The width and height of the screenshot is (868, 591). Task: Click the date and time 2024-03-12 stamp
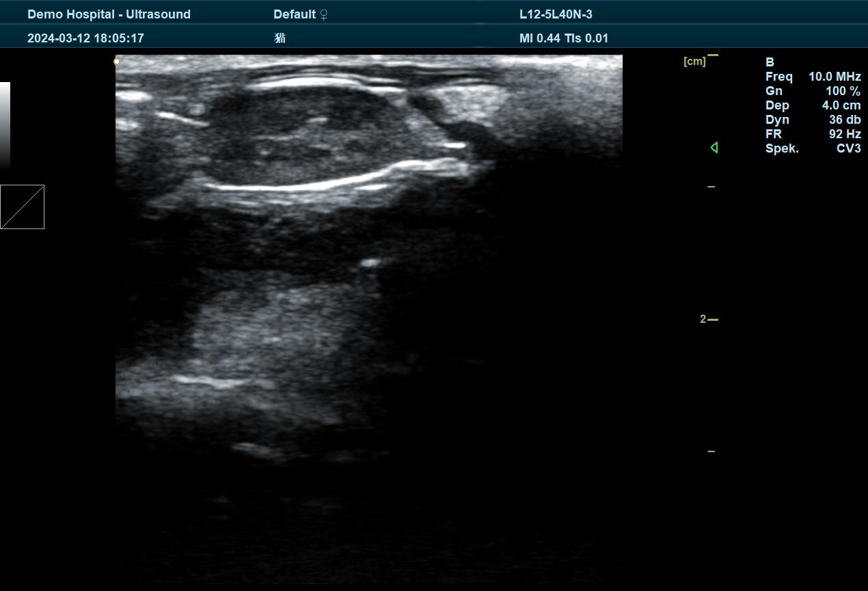pyautogui.click(x=85, y=38)
